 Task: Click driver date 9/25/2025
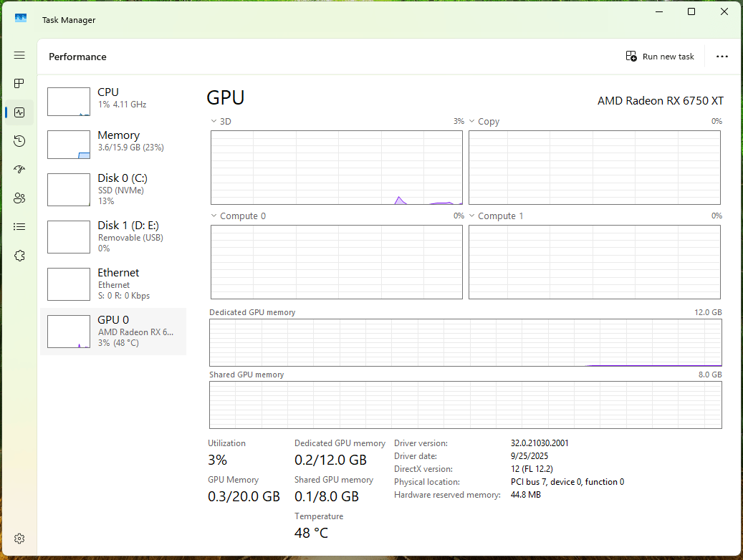click(529, 456)
